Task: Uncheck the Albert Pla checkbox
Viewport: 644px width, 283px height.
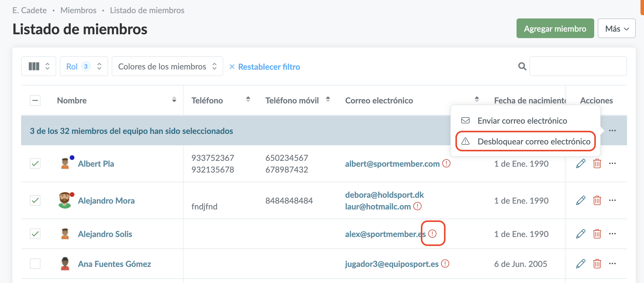Action: [35, 163]
